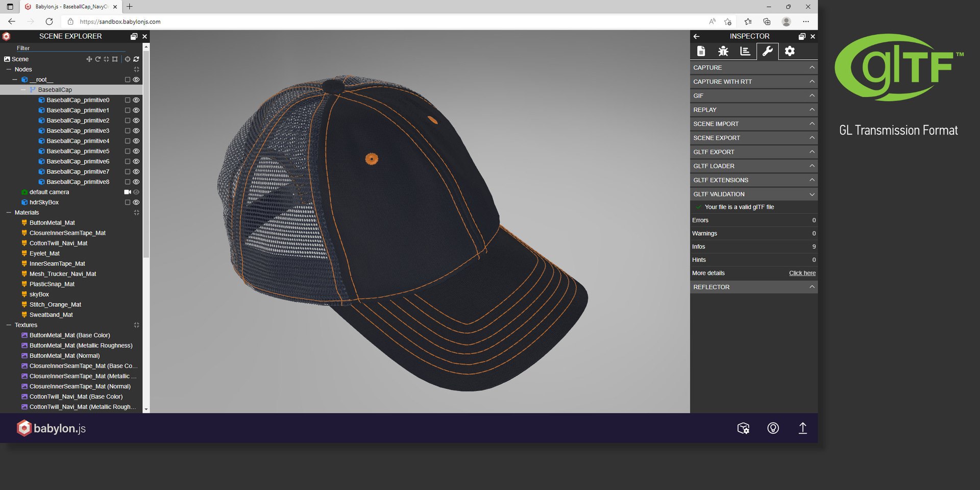Refresh the browser page
This screenshot has height=490, width=980.
(x=49, y=21)
